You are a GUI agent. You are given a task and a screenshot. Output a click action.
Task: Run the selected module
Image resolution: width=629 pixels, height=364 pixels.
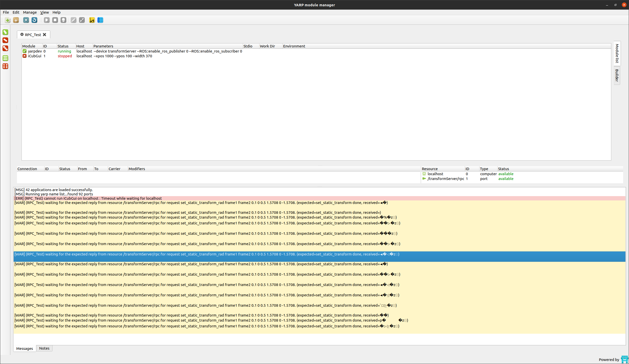pyautogui.click(x=47, y=20)
